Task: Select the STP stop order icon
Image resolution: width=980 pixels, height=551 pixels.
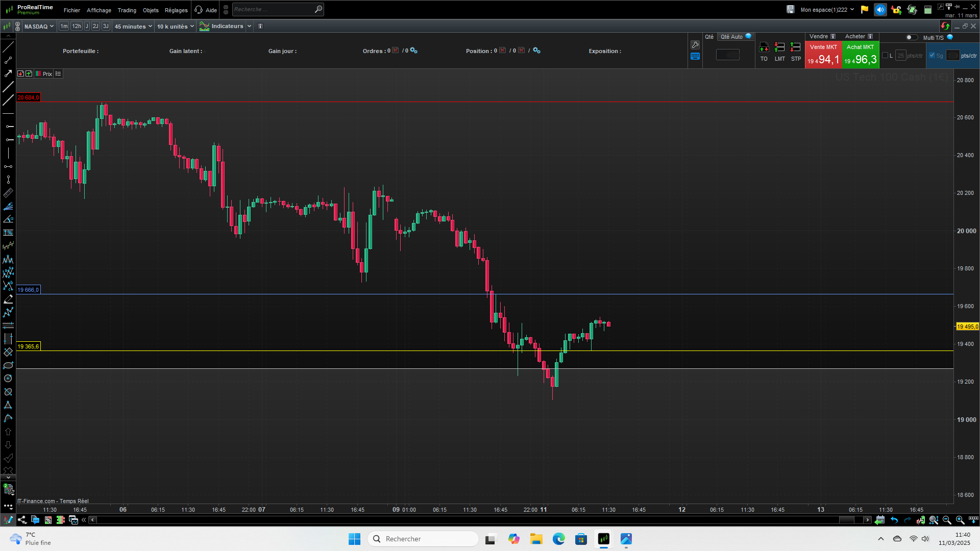Action: click(x=795, y=47)
